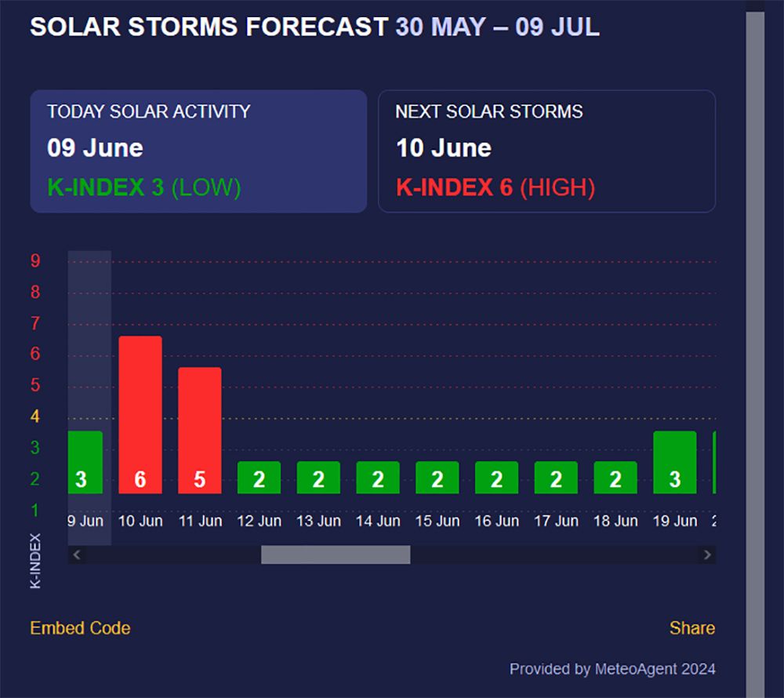784x698 pixels.
Task: Click the highlighted 9 Jun bar
Action: [x=85, y=462]
